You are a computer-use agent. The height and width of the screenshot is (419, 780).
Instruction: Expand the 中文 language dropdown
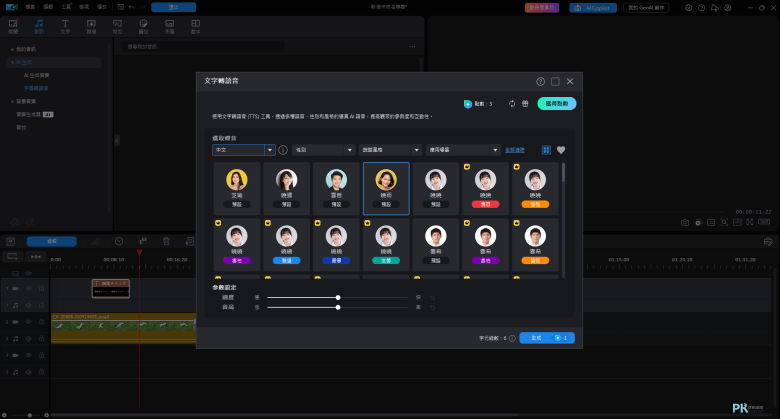[x=244, y=150]
